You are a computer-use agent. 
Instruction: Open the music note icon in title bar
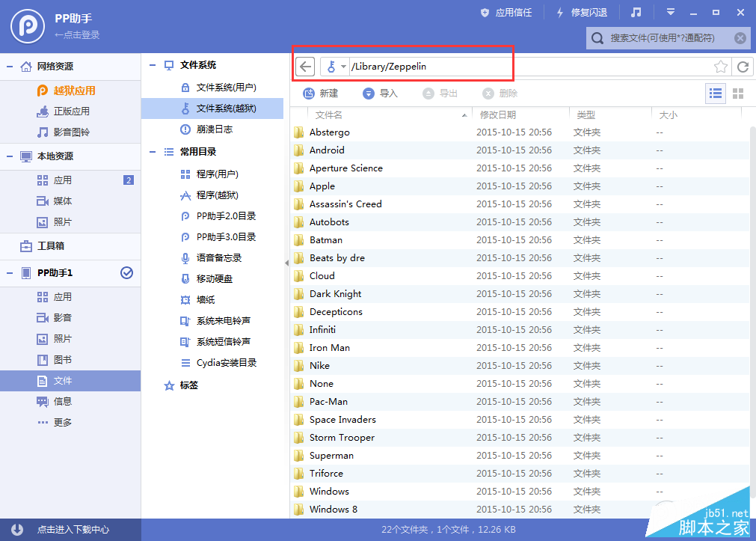coord(636,13)
